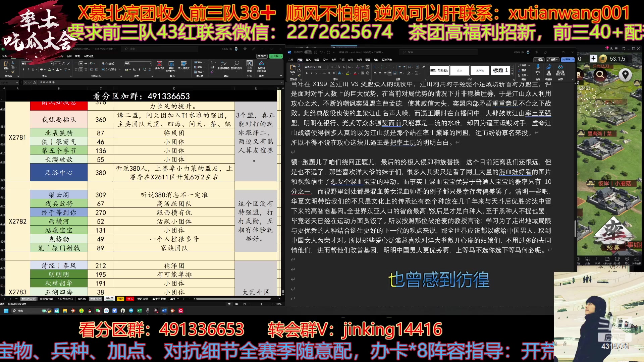Click Word undo arrow icon
The width and height of the screenshot is (644, 362).
[321, 52]
